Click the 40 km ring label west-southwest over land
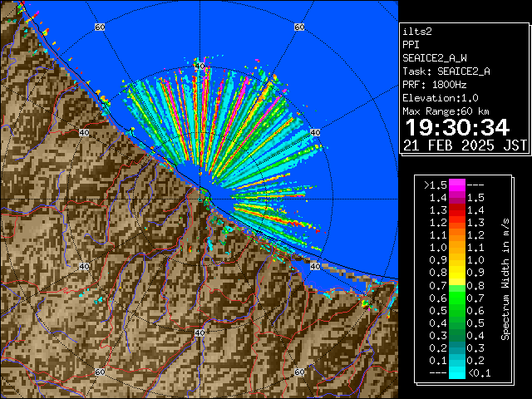This screenshot has height=399, width=532. pos(84,266)
